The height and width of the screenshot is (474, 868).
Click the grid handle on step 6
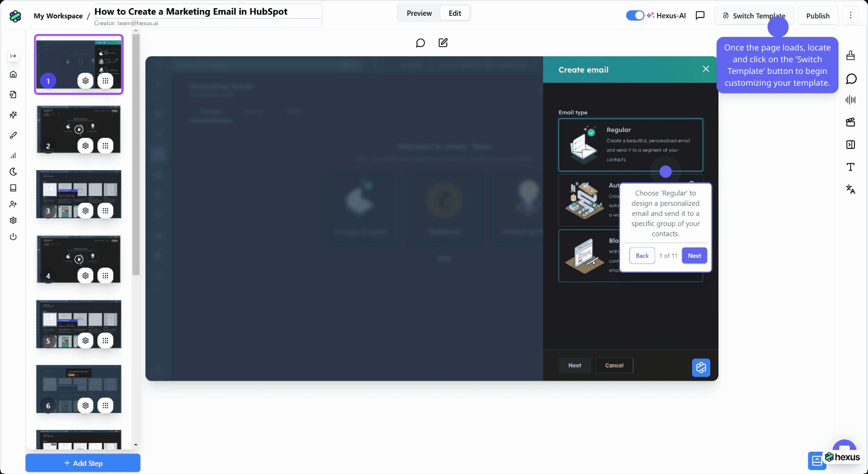point(105,405)
